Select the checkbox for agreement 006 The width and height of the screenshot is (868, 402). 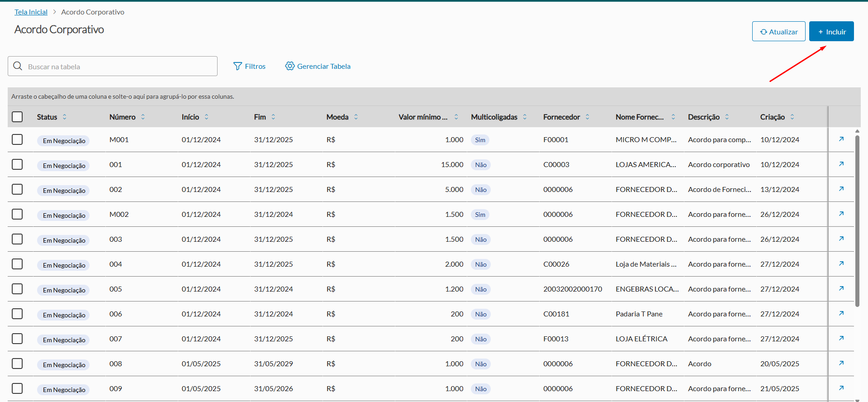(17, 314)
